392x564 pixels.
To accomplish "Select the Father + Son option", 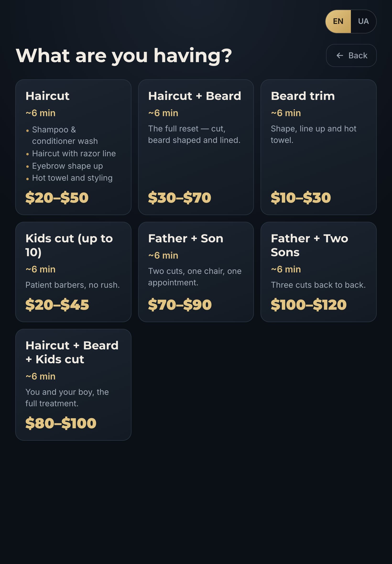I will (x=196, y=272).
